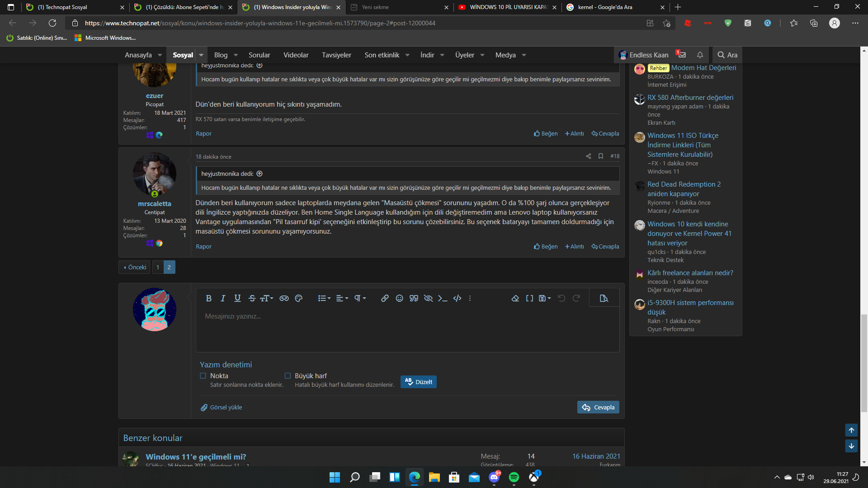Screen dimensions: 868x488
Task: Expand the Sosyal menu dropdown arrow
Action: 201,55
